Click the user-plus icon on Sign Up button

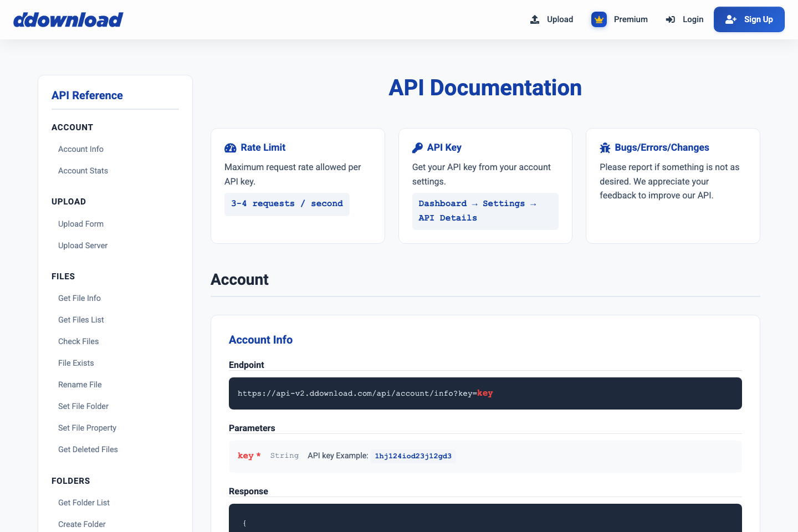coord(730,19)
